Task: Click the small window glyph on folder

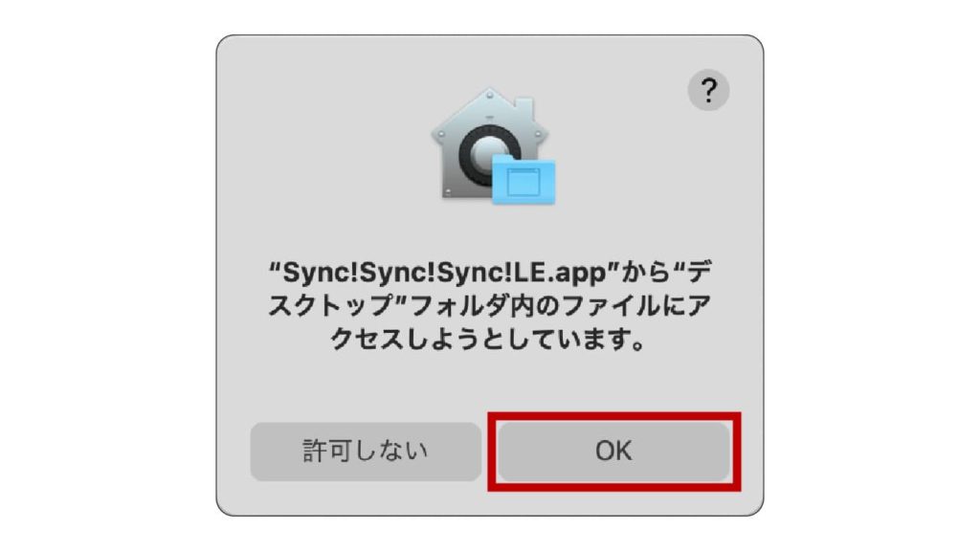Action: pyautogui.click(x=523, y=182)
